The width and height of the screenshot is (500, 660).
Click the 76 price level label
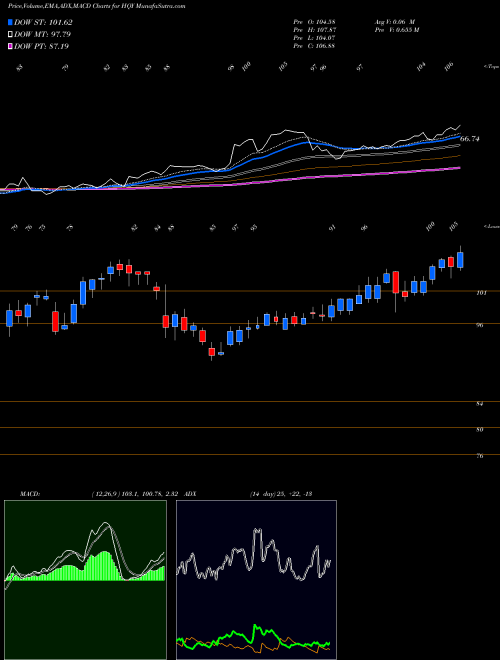pyautogui.click(x=480, y=456)
